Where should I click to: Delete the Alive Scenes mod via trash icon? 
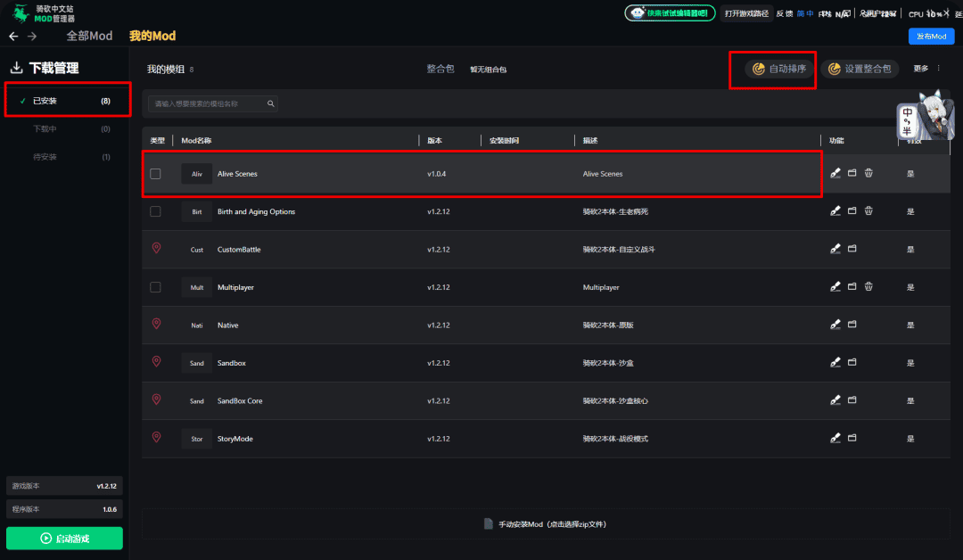[868, 174]
